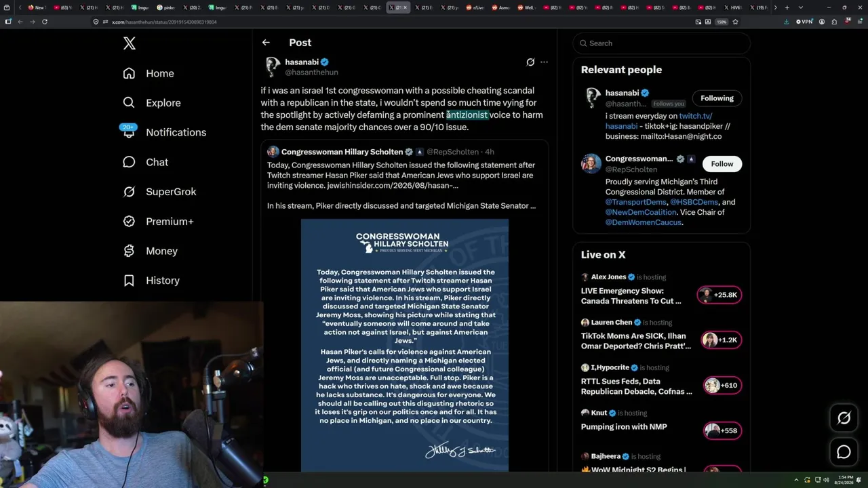Click the volume icon in the system tray

click(826, 480)
